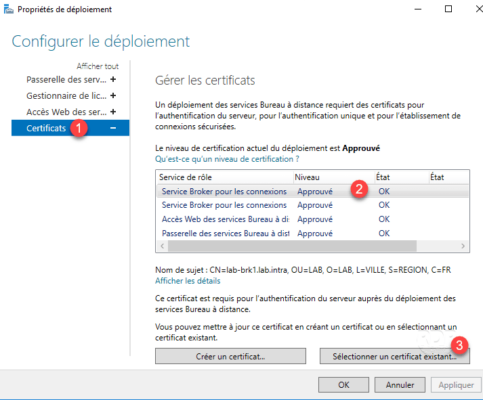Click the Créer un certificat... button
Viewport: 483px width, 400px height.
coord(230,356)
